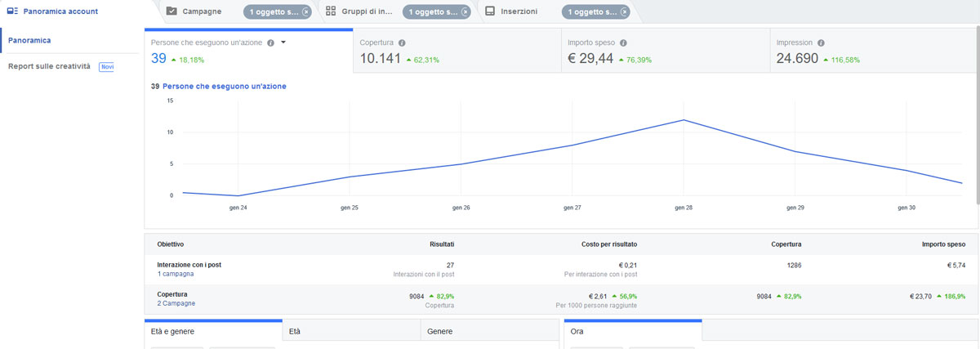Click the Gruppi di inserzioni grid icon

331,11
